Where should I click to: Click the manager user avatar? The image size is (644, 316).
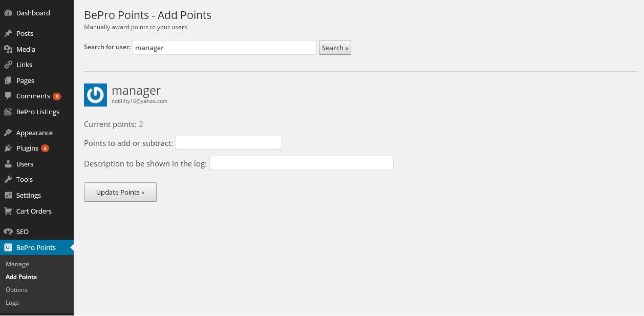95,95
